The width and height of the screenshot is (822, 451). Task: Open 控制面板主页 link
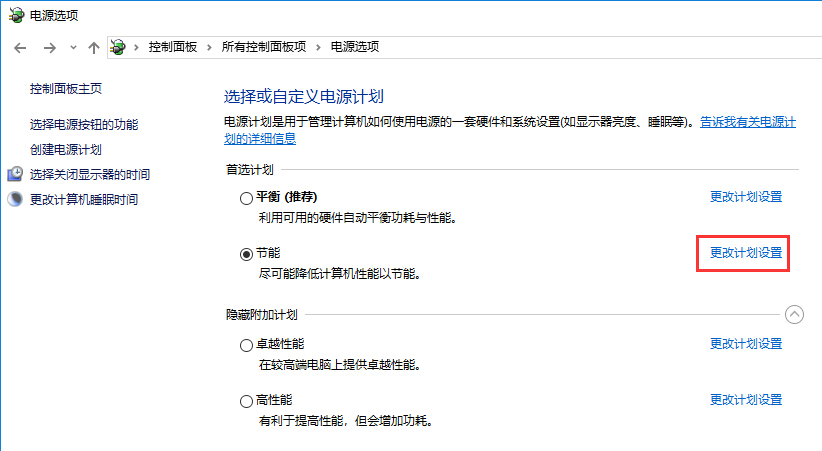66,89
